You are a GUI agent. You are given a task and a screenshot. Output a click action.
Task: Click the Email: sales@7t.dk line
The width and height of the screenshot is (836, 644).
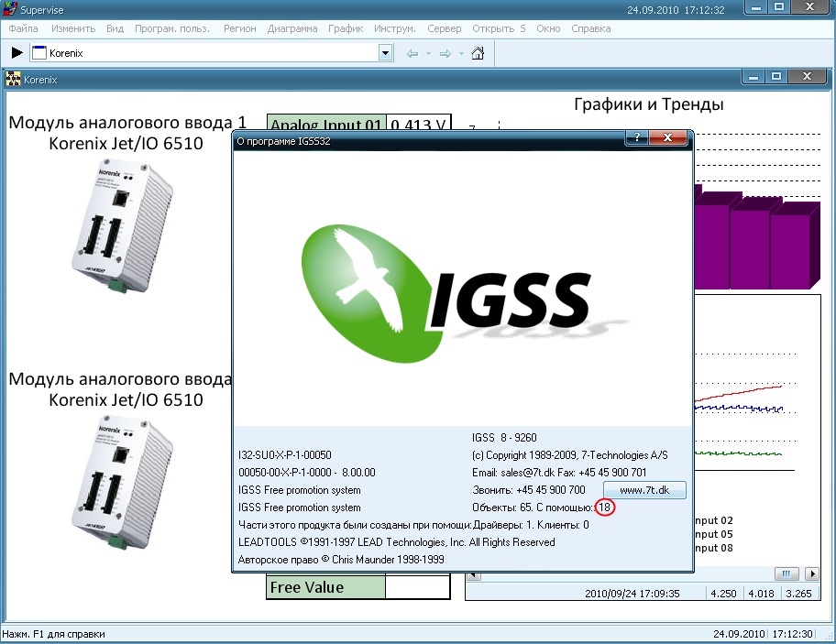(x=559, y=473)
